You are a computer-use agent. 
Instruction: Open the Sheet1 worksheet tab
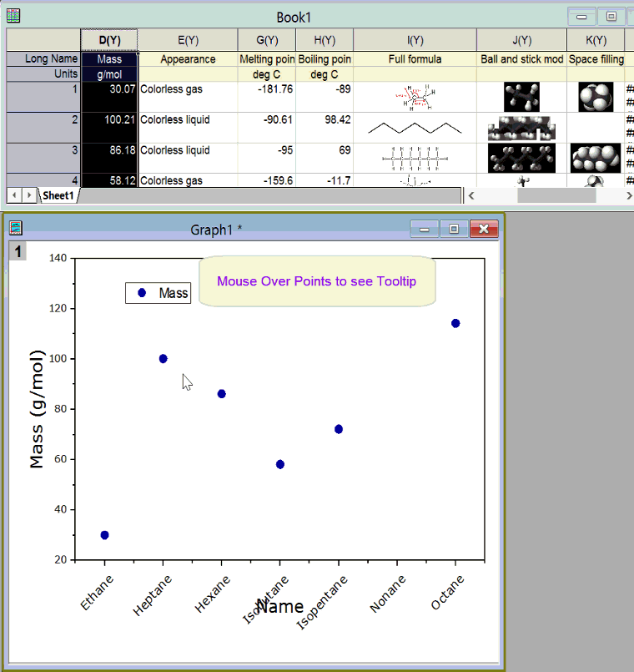click(58, 195)
